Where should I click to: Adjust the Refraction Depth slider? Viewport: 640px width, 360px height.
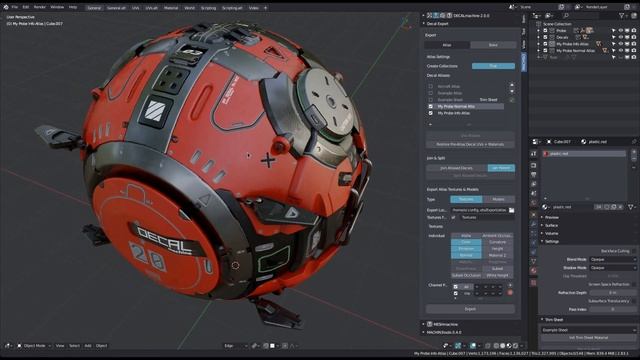[x=613, y=293]
